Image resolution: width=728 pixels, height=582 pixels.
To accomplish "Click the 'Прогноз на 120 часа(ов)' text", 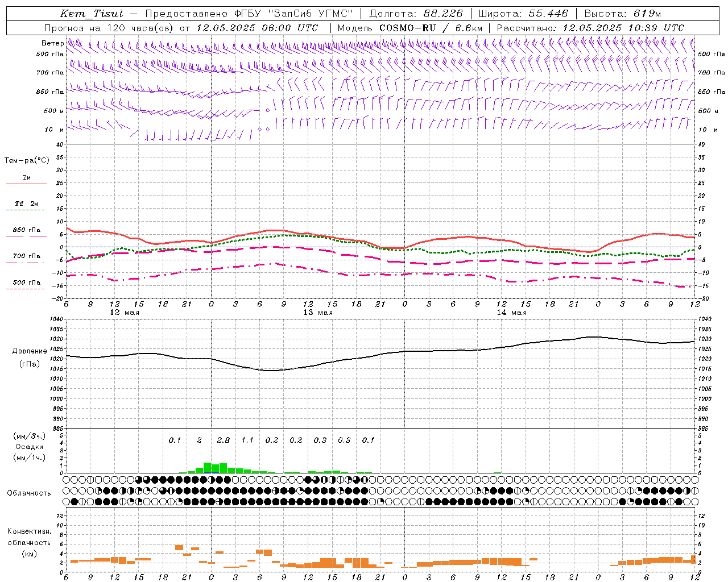I will click(x=109, y=28).
